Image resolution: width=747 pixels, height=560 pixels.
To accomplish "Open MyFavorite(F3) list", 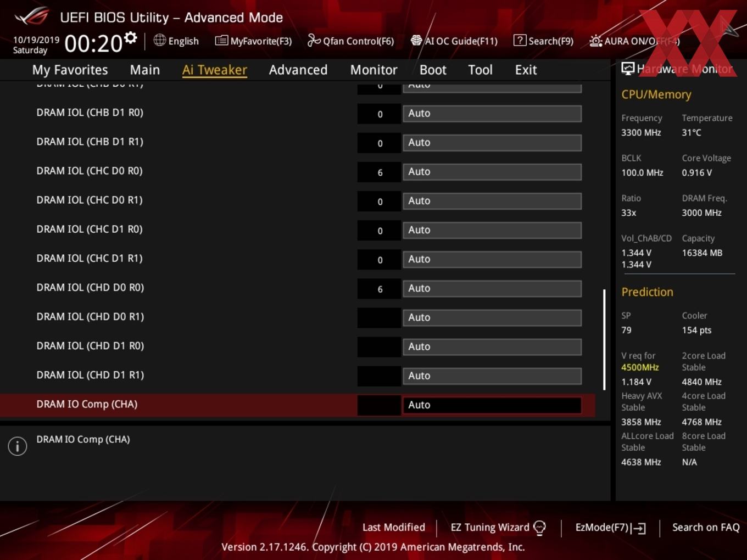I will pyautogui.click(x=253, y=41).
